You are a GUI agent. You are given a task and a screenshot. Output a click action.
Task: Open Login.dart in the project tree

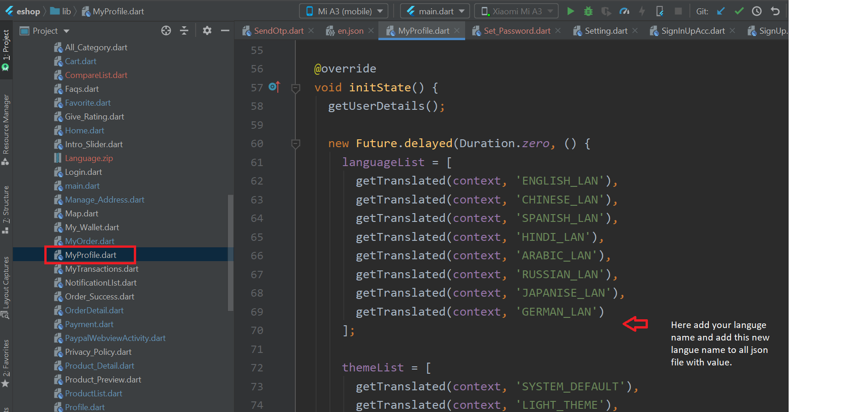pyautogui.click(x=83, y=172)
